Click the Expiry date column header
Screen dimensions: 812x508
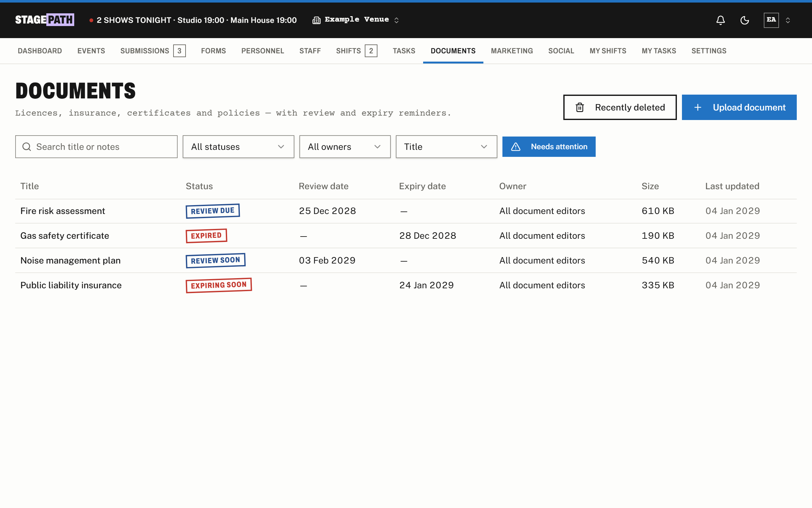click(422, 186)
